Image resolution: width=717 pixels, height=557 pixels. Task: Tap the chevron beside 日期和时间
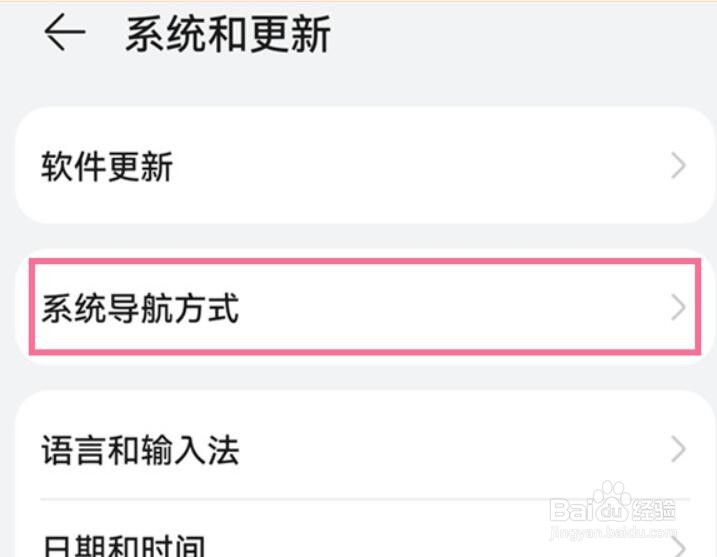[x=679, y=547]
